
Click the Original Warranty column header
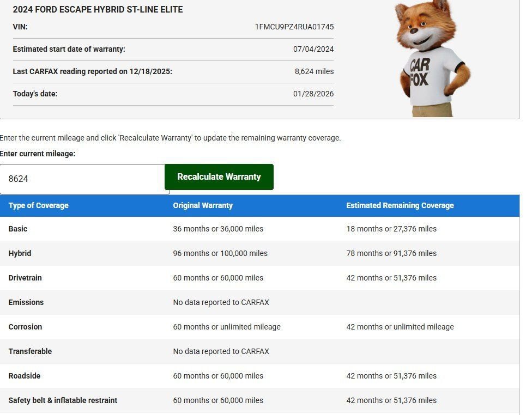[x=202, y=205]
